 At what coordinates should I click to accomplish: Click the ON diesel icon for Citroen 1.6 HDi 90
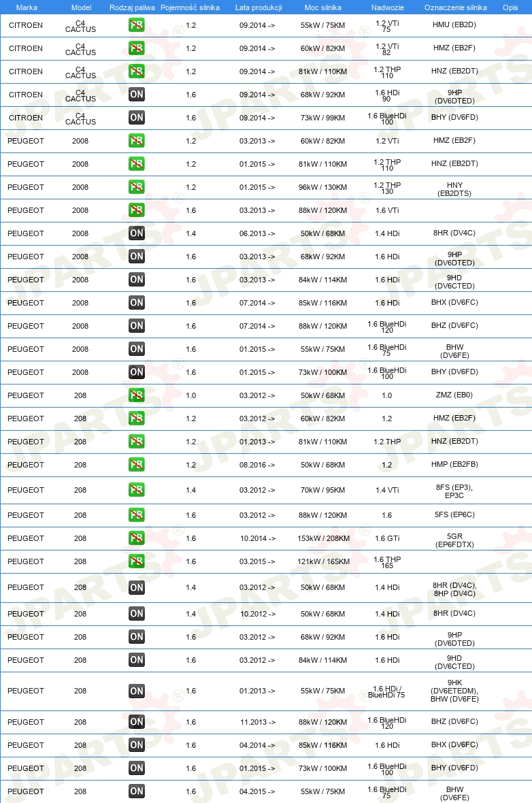[136, 94]
